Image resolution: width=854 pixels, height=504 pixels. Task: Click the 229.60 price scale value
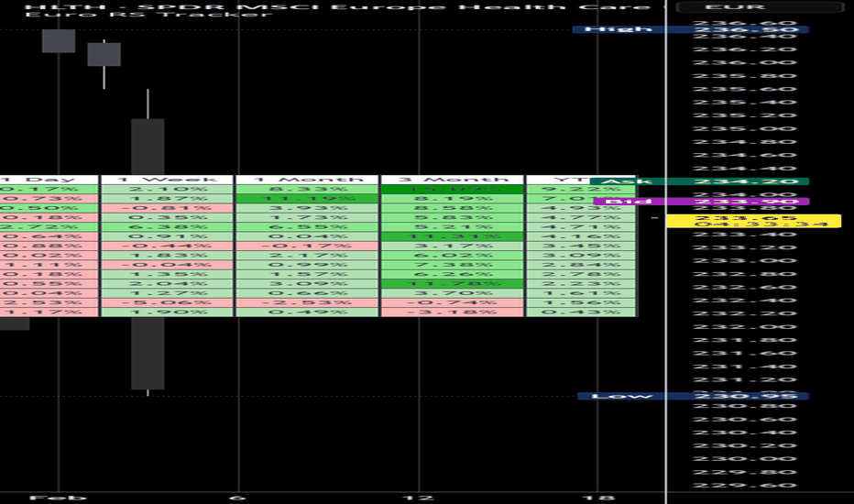point(745,486)
